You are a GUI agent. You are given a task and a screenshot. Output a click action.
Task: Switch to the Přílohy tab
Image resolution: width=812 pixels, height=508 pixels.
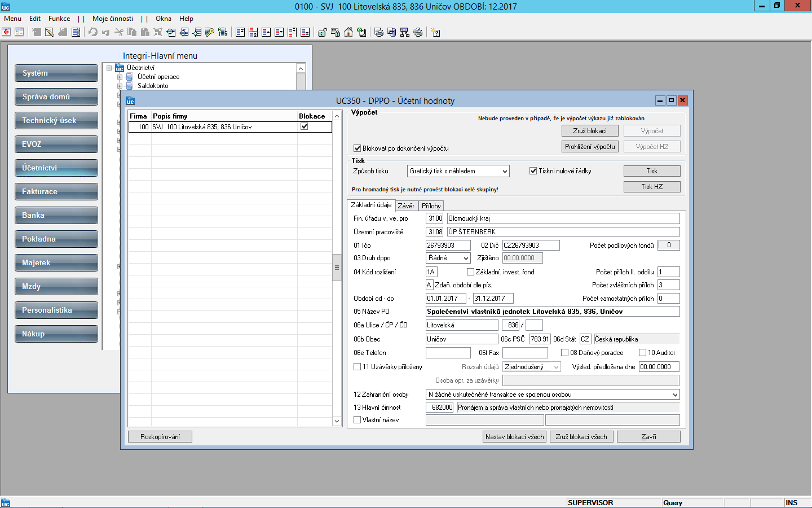pyautogui.click(x=431, y=206)
